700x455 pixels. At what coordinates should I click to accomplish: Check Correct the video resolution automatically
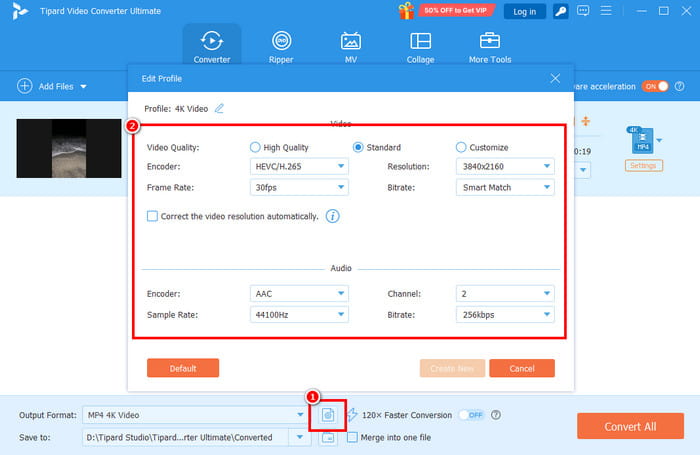pyautogui.click(x=152, y=216)
